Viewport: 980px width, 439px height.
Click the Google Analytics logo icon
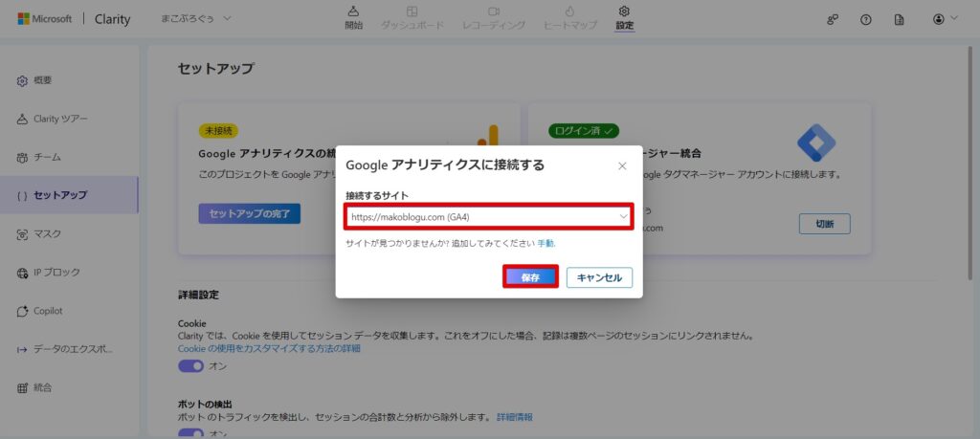coord(488,134)
